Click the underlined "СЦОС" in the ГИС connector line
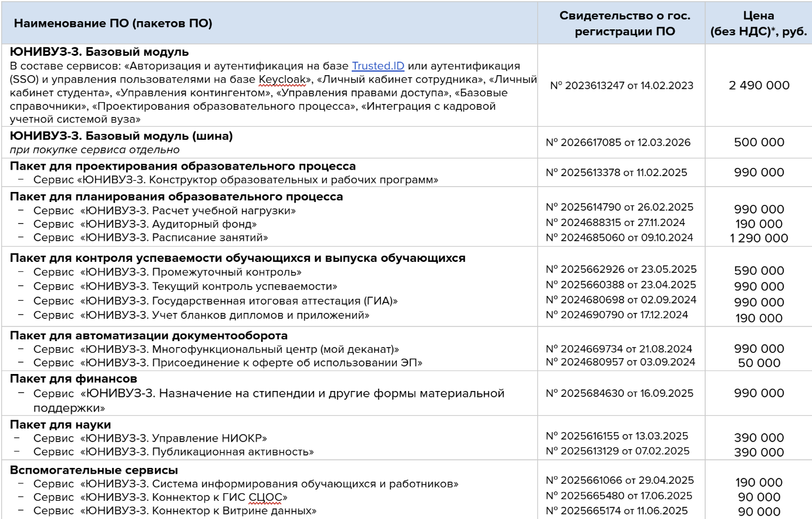812x519 pixels. 265,497
